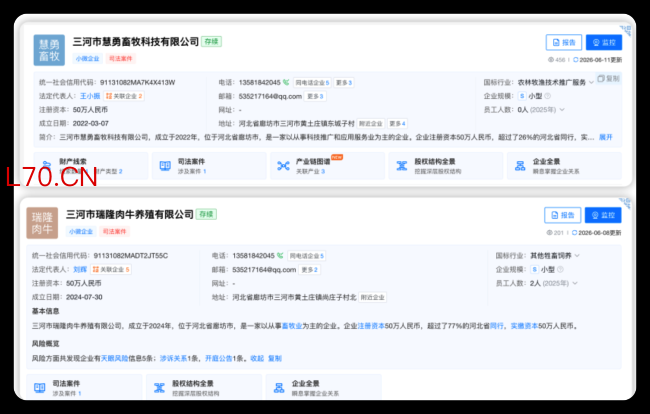Screen dimensions: 650x414
Task: Open 三河市瑞隆肉牛养殖有限公司 company title
Action: [x=130, y=215]
